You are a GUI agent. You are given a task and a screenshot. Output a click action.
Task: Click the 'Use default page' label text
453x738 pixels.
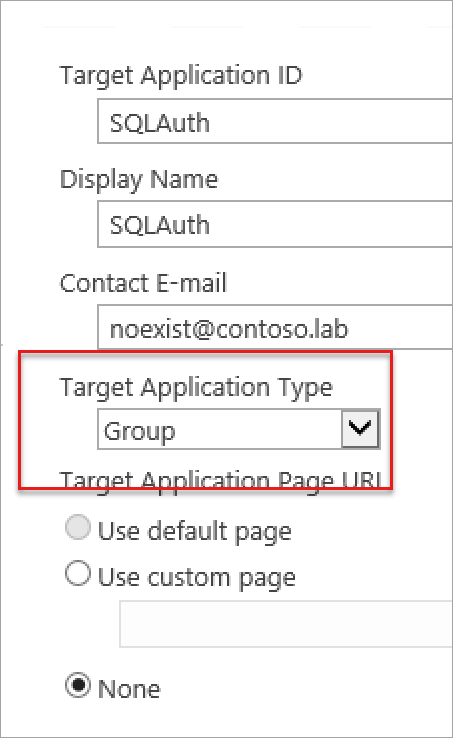click(x=195, y=532)
